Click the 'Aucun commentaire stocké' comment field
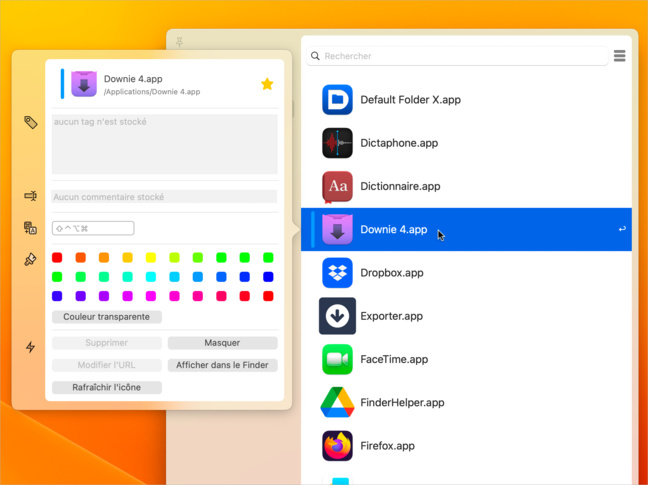The image size is (648, 485). [164, 197]
